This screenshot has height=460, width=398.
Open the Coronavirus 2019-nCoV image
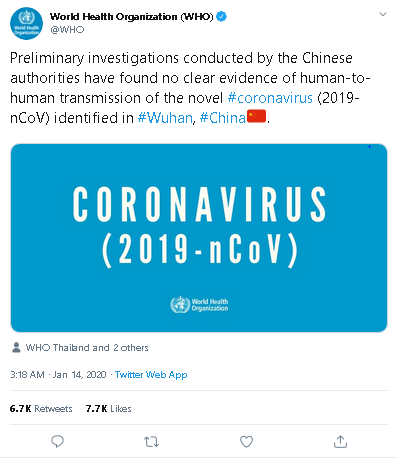pyautogui.click(x=199, y=238)
